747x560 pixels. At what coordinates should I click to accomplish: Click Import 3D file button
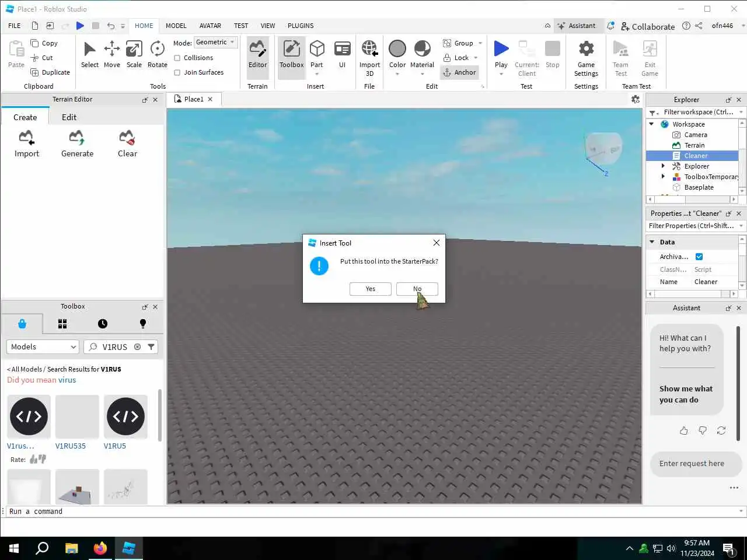pyautogui.click(x=369, y=58)
